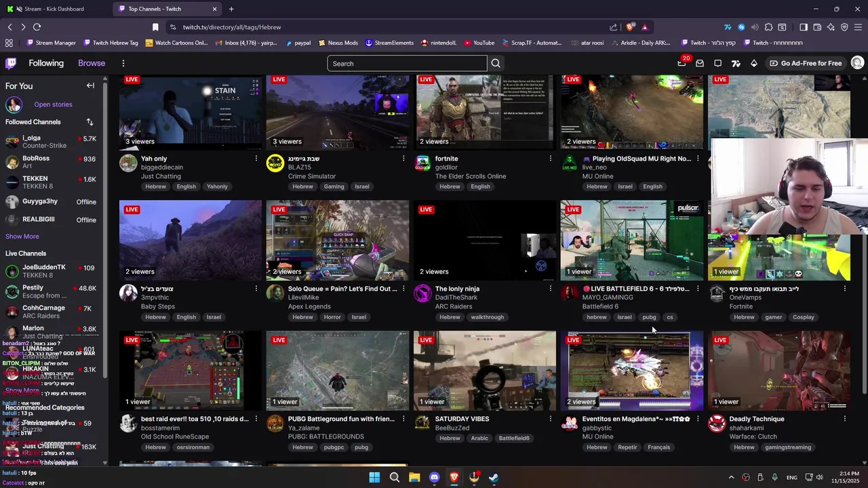Image resolution: width=868 pixels, height=488 pixels.
Task: Go back in browser history
Action: (9, 27)
